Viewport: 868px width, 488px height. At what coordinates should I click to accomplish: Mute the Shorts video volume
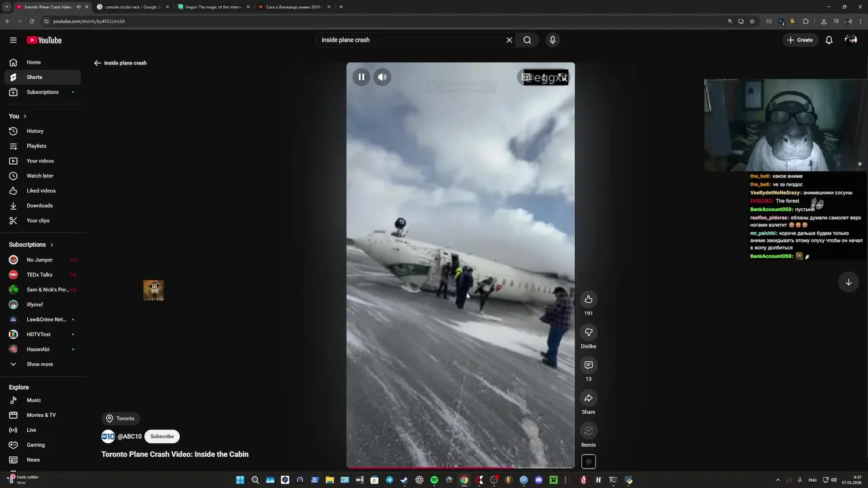tap(382, 77)
